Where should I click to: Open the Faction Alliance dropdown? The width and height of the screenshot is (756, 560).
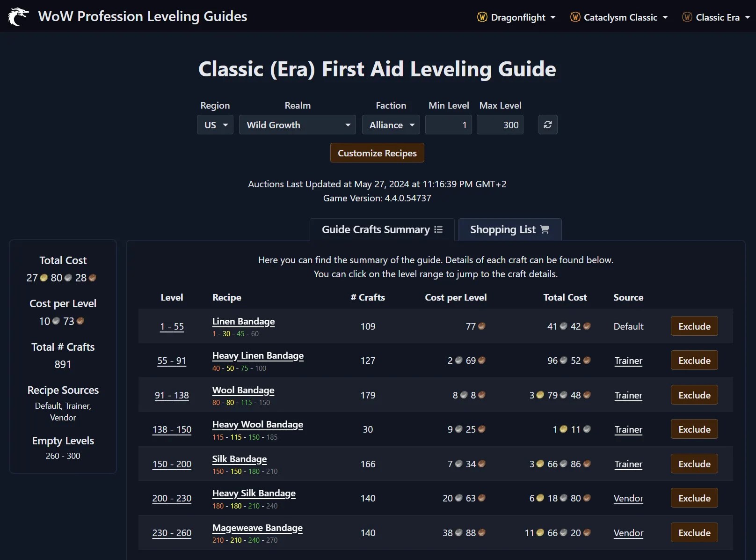[x=391, y=125]
